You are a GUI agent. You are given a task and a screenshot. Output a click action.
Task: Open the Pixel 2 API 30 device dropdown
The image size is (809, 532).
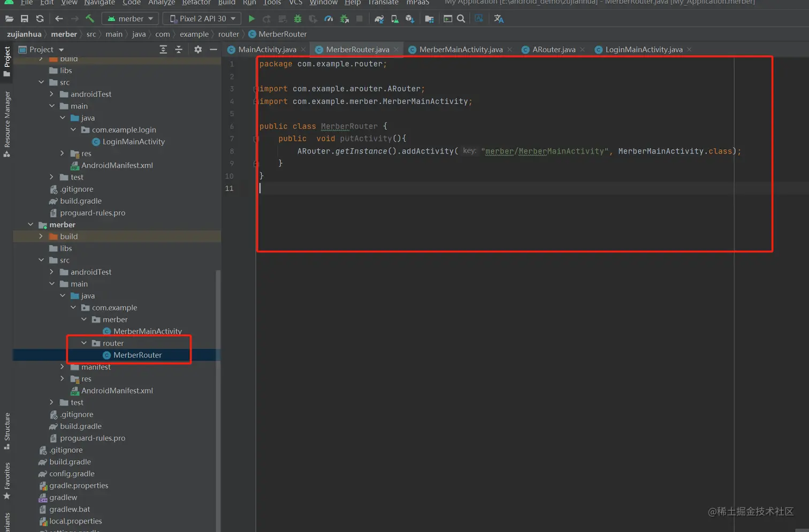click(202, 19)
